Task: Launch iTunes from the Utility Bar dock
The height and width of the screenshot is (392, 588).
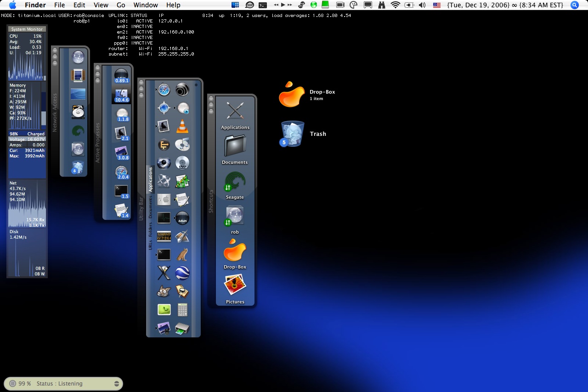Action: (182, 145)
